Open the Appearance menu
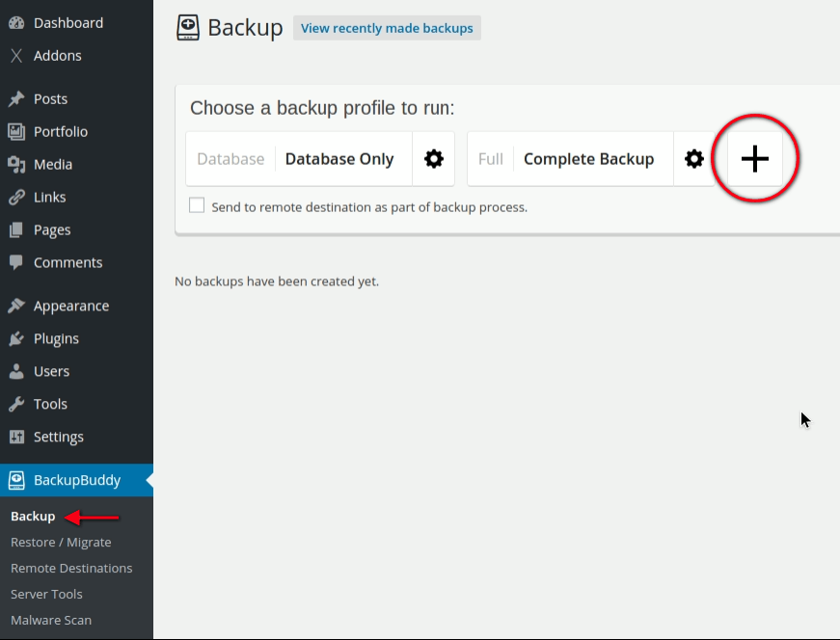Viewport: 840px width, 640px height. (71, 307)
